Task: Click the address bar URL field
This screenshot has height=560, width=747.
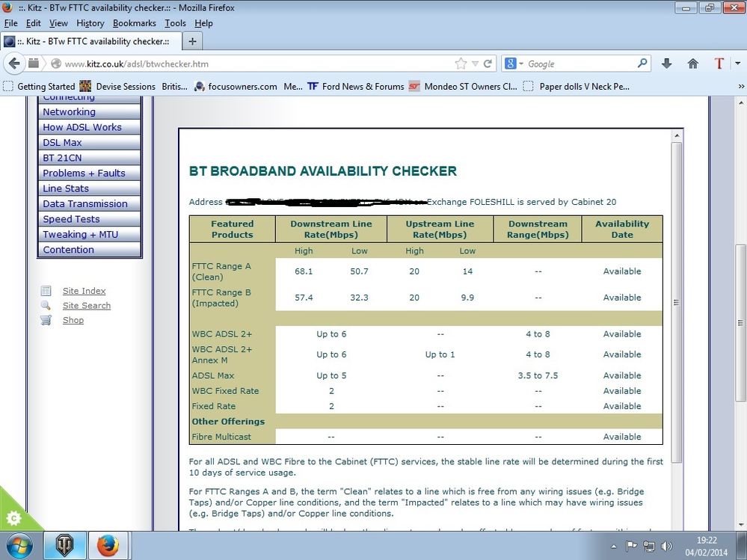Action: click(x=257, y=64)
